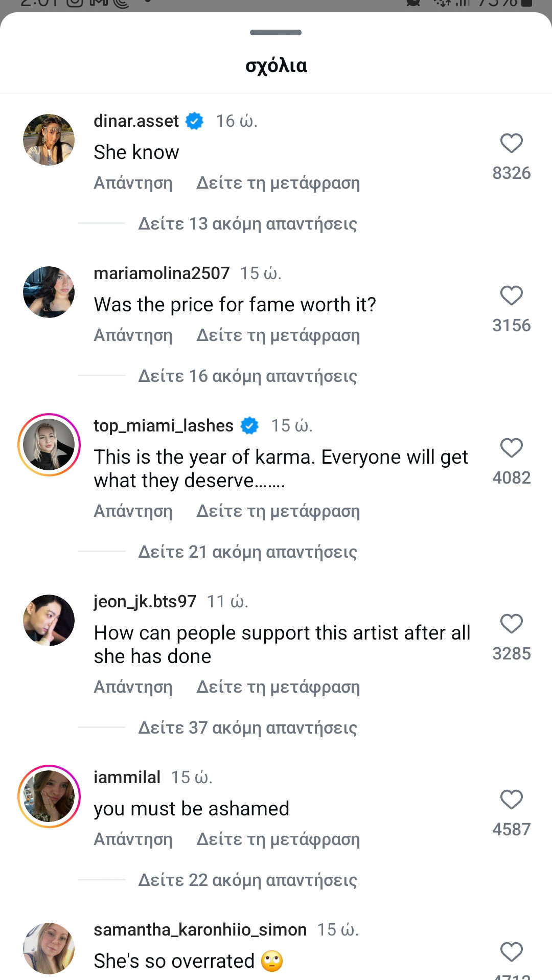Open jeon_jk.bts97 profile from username

tap(145, 602)
